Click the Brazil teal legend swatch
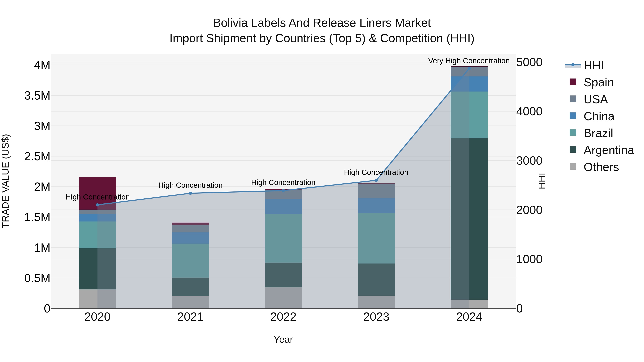This screenshot has width=644, height=362. [573, 133]
